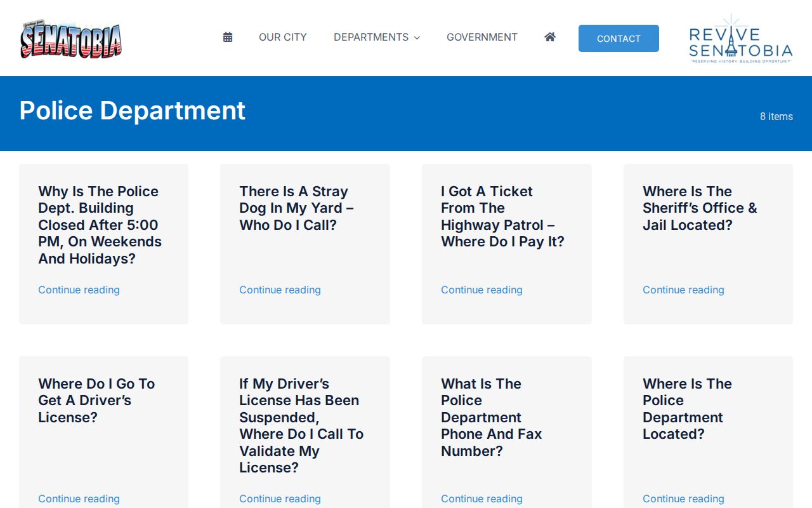This screenshot has height=508, width=812.
Task: Click the '8 items' count text
Action: click(776, 117)
